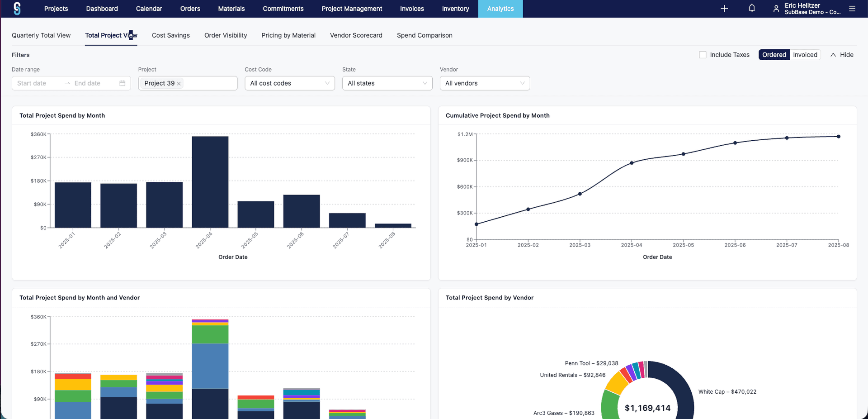Click the plus add-new icon
868x419 pixels.
click(x=724, y=9)
